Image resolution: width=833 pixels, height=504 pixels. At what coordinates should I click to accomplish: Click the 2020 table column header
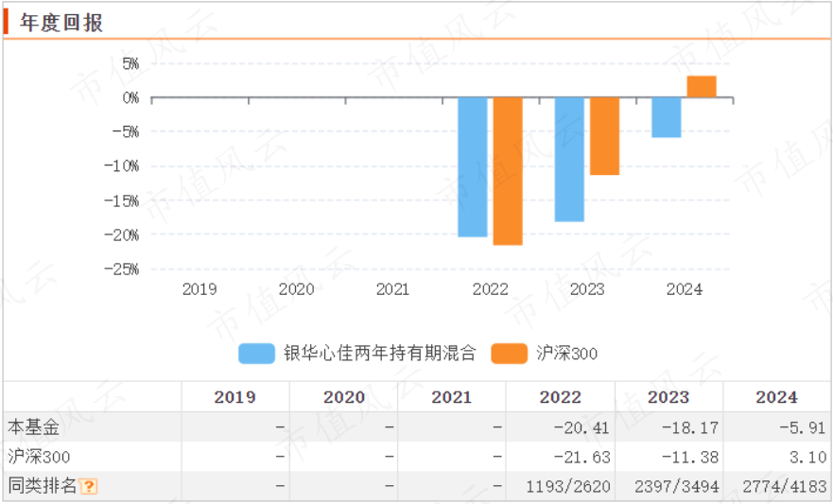tap(344, 397)
